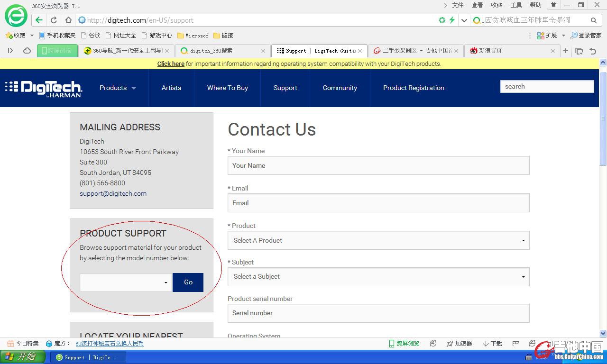Viewport: 607px width, 364px height.
Task: Open the Select A Product dropdown
Action: coord(378,240)
